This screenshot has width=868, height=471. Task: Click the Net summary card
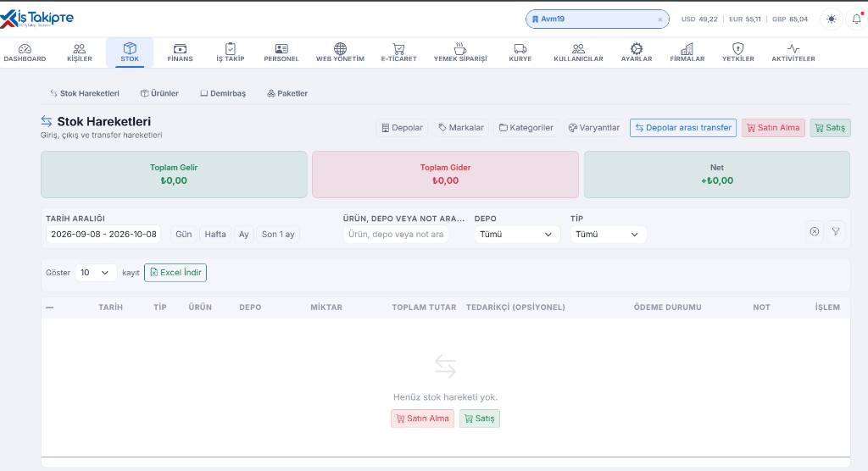(717, 175)
